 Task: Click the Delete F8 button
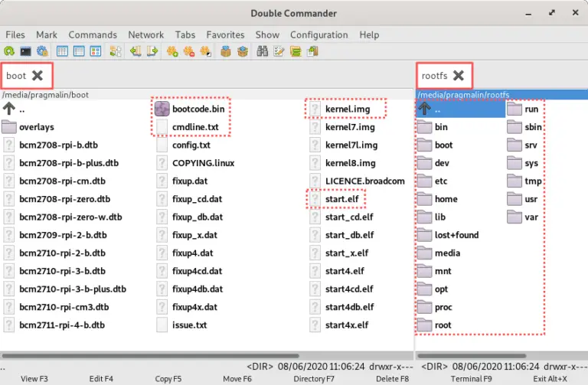393,379
